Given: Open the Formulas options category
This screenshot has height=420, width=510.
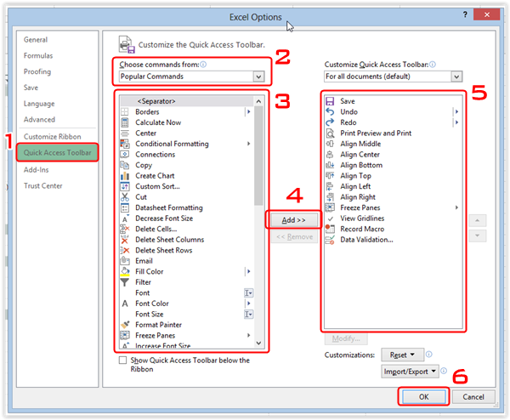Looking at the screenshot, I should click(38, 55).
